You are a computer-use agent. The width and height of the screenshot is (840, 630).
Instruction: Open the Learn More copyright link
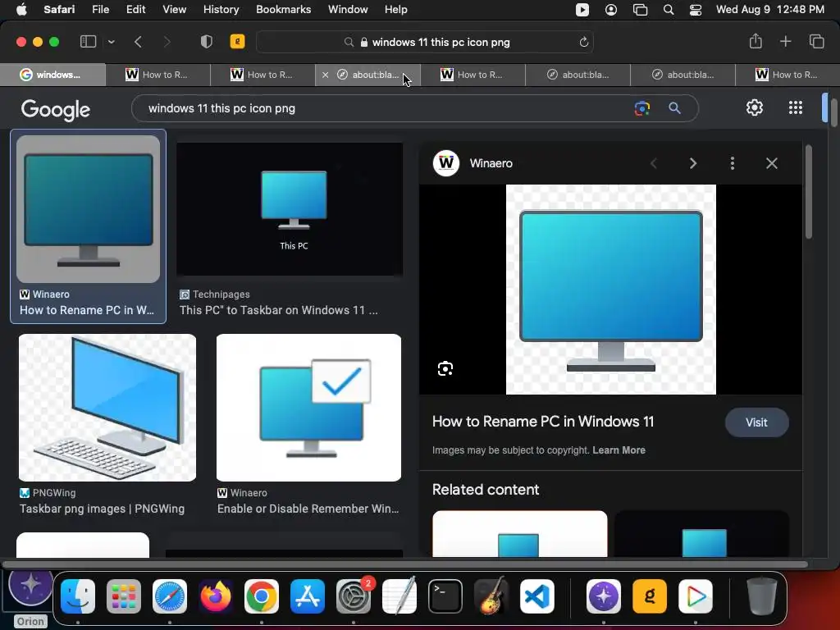point(619,450)
